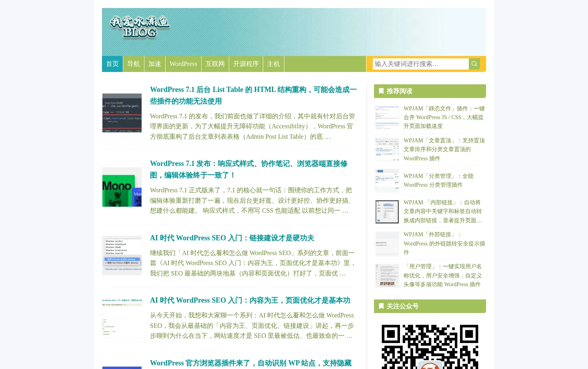The width and height of the screenshot is (588, 369).
Task: Open WPJAM「文章置顶」 recommended link
Action: (x=444, y=150)
